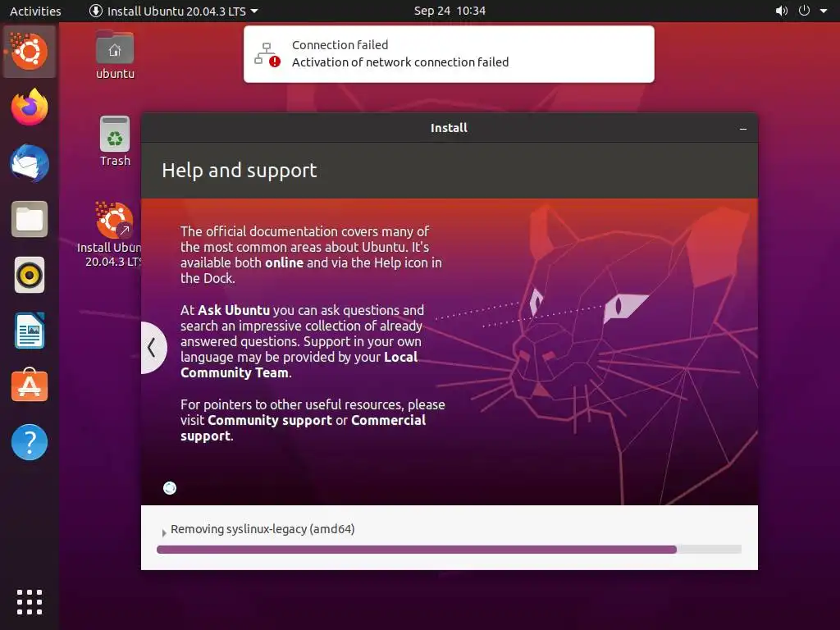Open the 'Commercial support' link

tap(304, 427)
